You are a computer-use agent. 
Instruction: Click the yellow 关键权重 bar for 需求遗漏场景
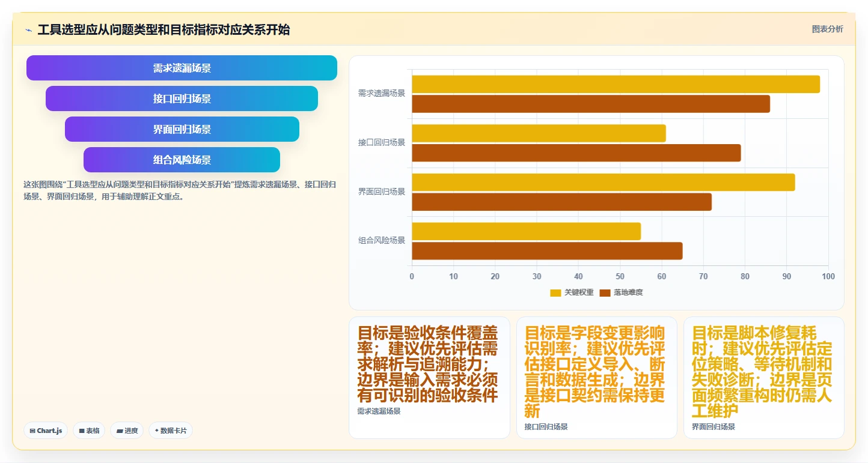(x=616, y=84)
